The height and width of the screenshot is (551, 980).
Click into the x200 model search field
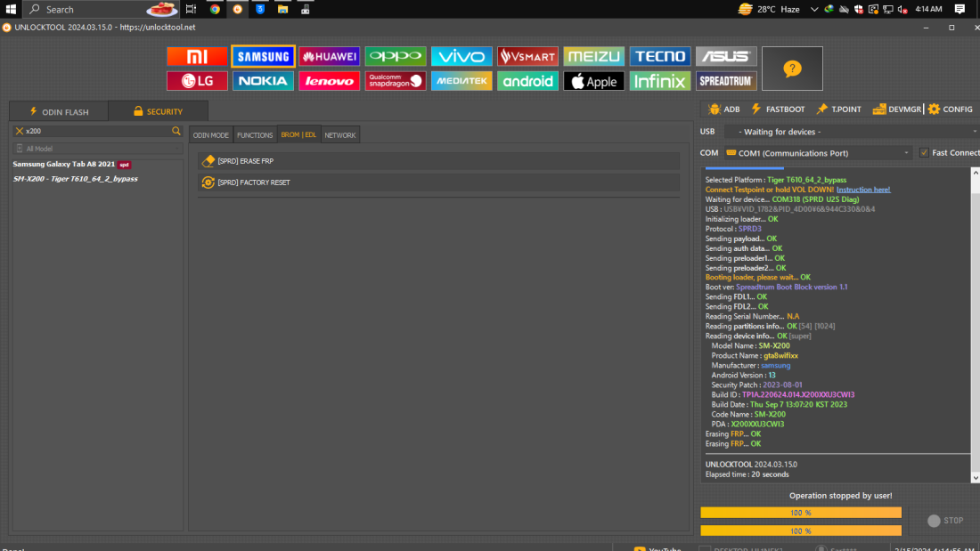(x=97, y=131)
